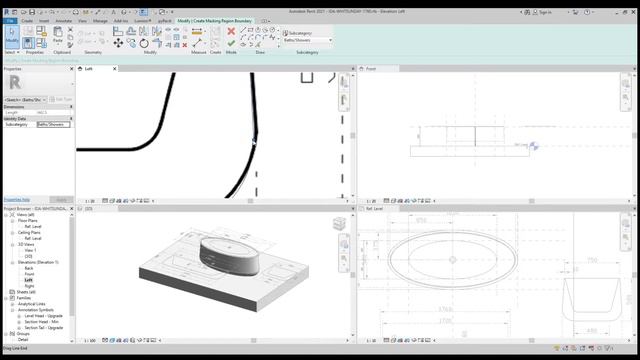The width and height of the screenshot is (640, 360).
Task: Select the Rotate tool in Modify panel
Action: [x=144, y=43]
